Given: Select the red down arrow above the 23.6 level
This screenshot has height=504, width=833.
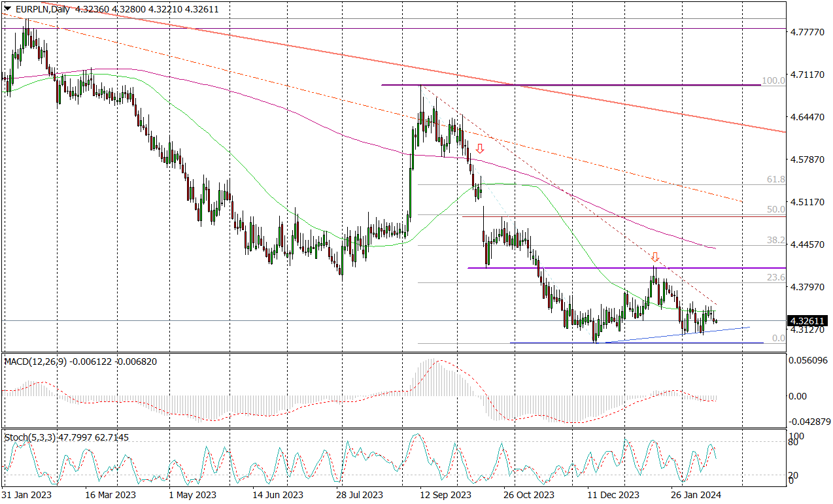Looking at the screenshot, I should tap(654, 256).
